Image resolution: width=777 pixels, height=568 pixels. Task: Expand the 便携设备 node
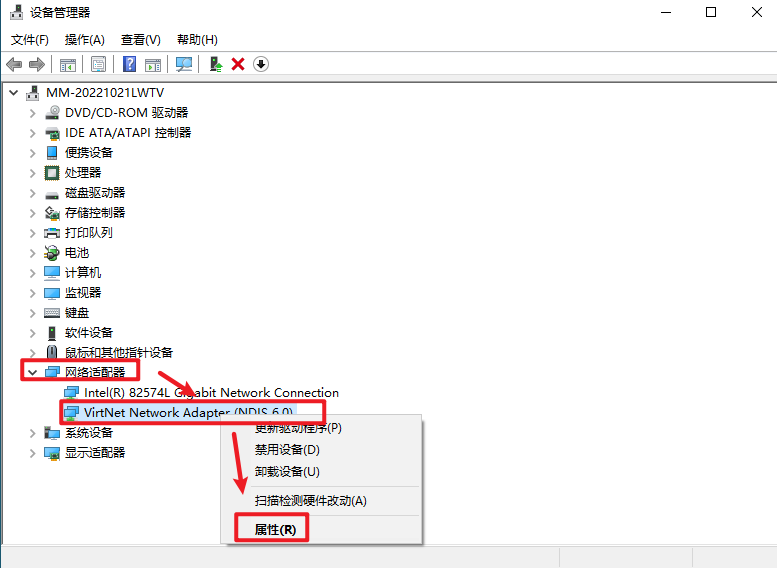tap(33, 153)
